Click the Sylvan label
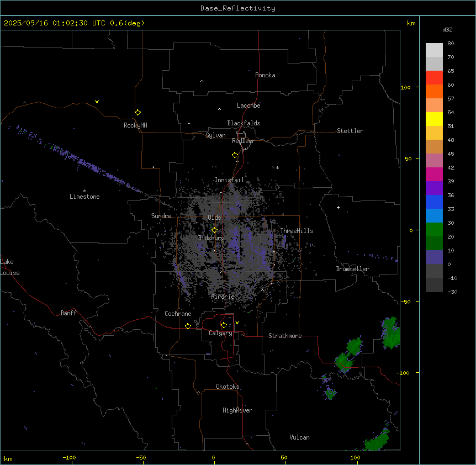 tap(215, 135)
